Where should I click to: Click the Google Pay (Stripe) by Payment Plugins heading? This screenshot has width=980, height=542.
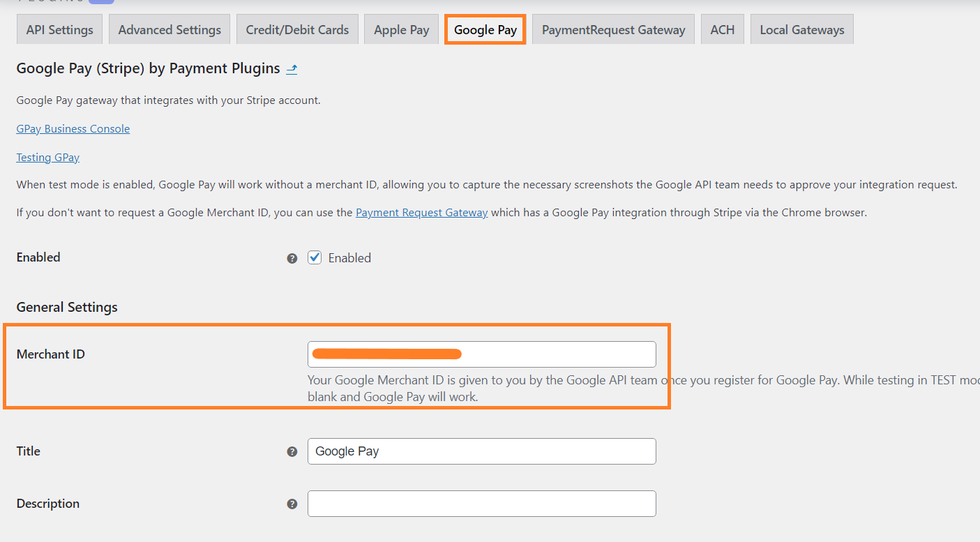(148, 68)
